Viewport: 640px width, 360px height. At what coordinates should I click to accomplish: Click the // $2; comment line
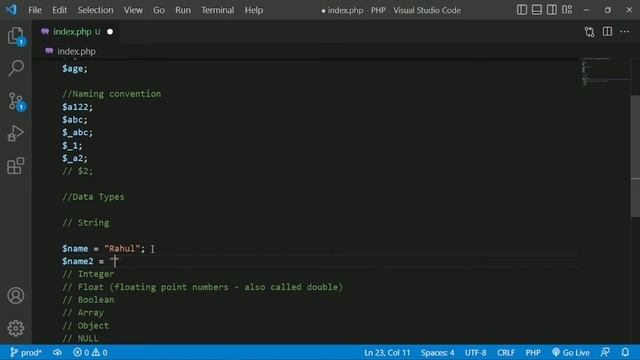click(78, 171)
